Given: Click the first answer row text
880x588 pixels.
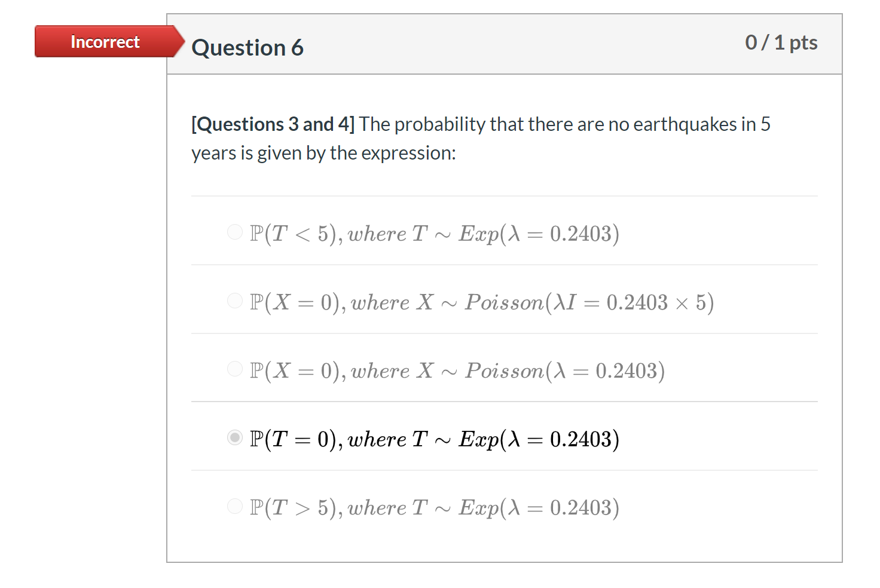Looking at the screenshot, I should point(435,233).
